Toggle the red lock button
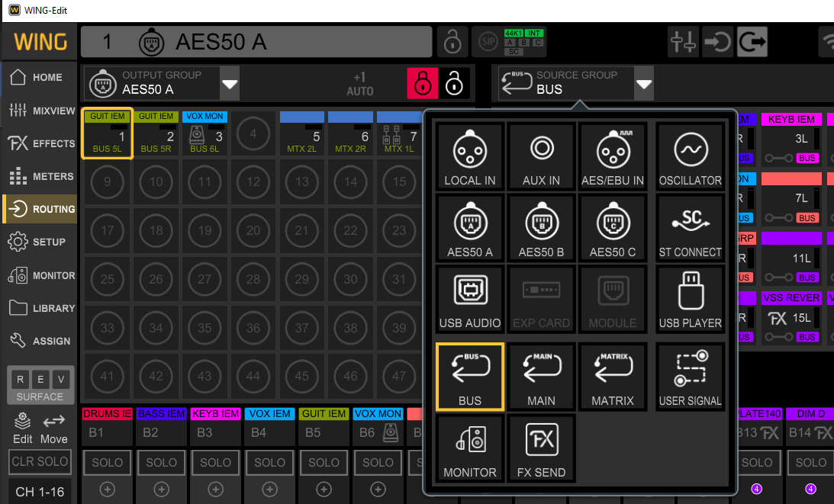Image resolution: width=834 pixels, height=504 pixels. 423,83
